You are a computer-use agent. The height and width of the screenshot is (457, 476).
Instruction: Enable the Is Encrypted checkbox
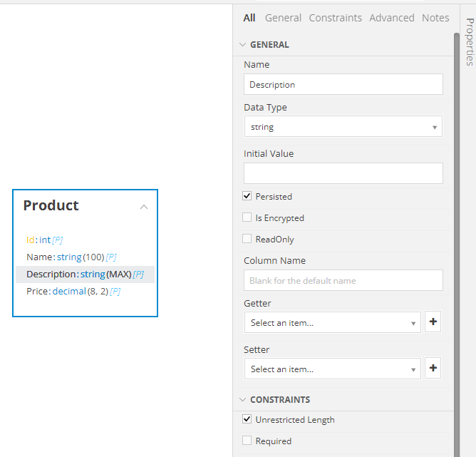click(x=247, y=217)
